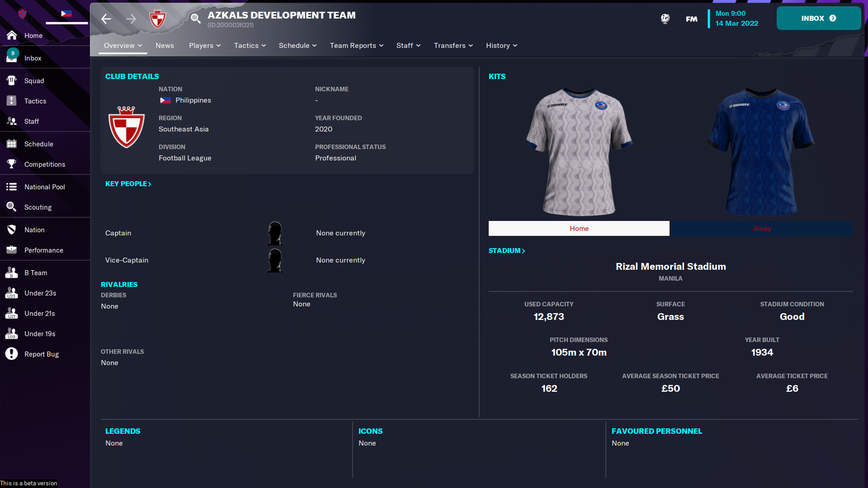868x488 pixels.
Task: Open Competitions trophy icon
Action: (x=12, y=164)
